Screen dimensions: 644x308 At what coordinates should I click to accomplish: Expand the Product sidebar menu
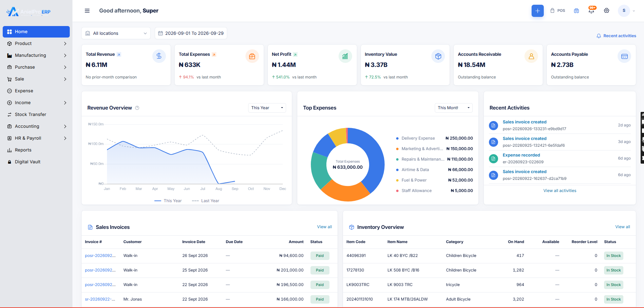(36, 44)
